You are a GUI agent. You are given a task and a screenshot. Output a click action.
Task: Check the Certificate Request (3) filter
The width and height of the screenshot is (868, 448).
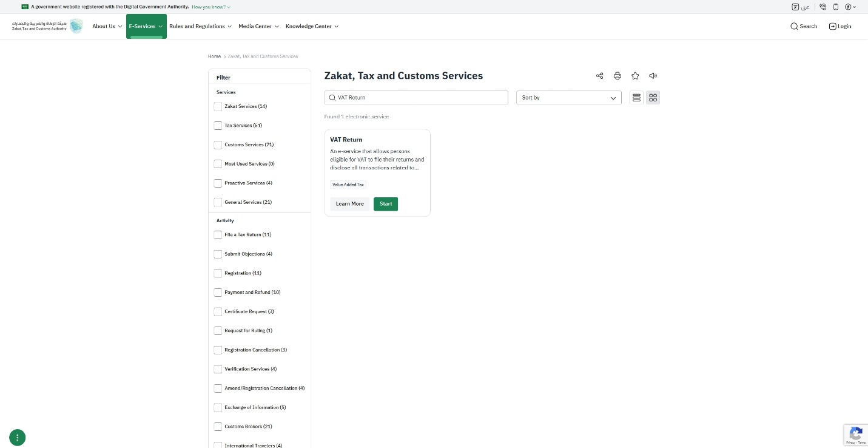click(x=218, y=311)
